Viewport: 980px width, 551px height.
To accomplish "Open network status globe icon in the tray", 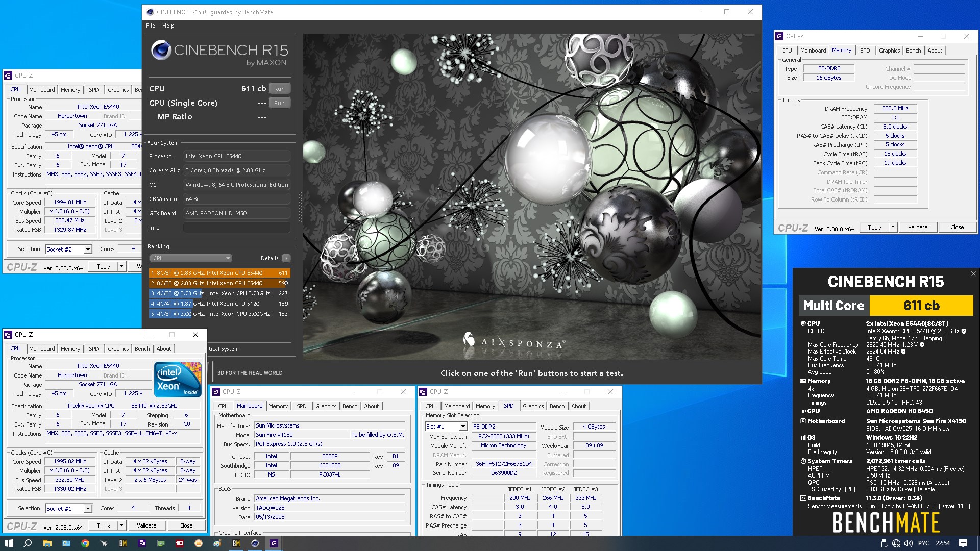I will tap(896, 543).
